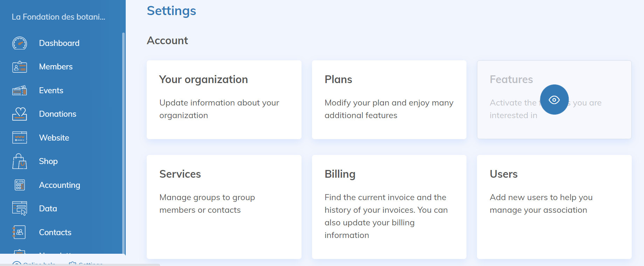The height and width of the screenshot is (266, 644).
Task: Open the Your organization settings card
Action: (224, 100)
